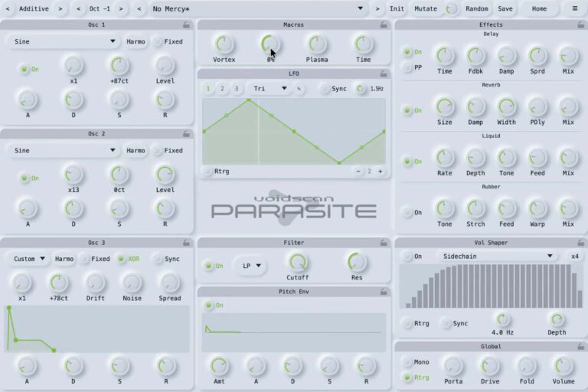Screen dimensions: 588x392
Task: Select LFO tab 3
Action: [x=237, y=89]
